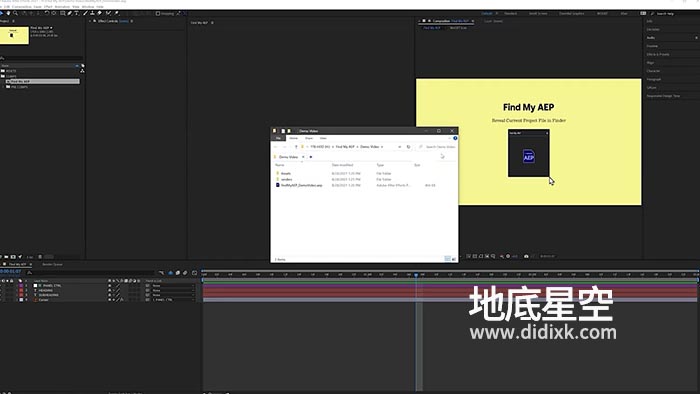Sort Explorer files by Date modified

tap(342, 165)
